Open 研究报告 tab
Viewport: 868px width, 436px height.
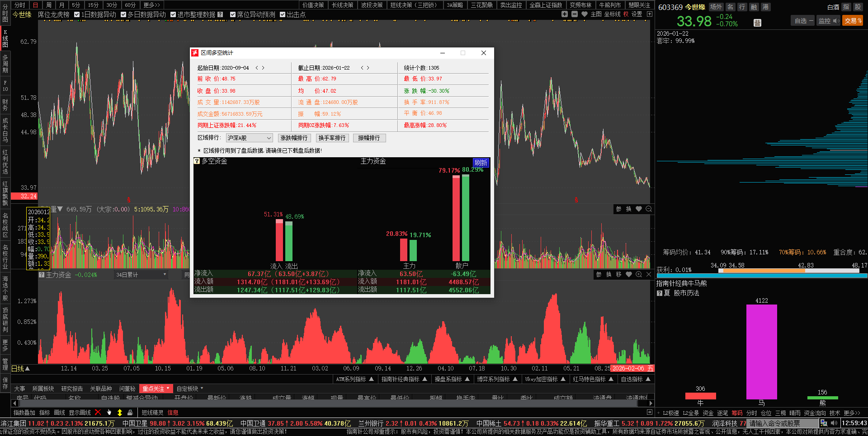(x=72, y=389)
